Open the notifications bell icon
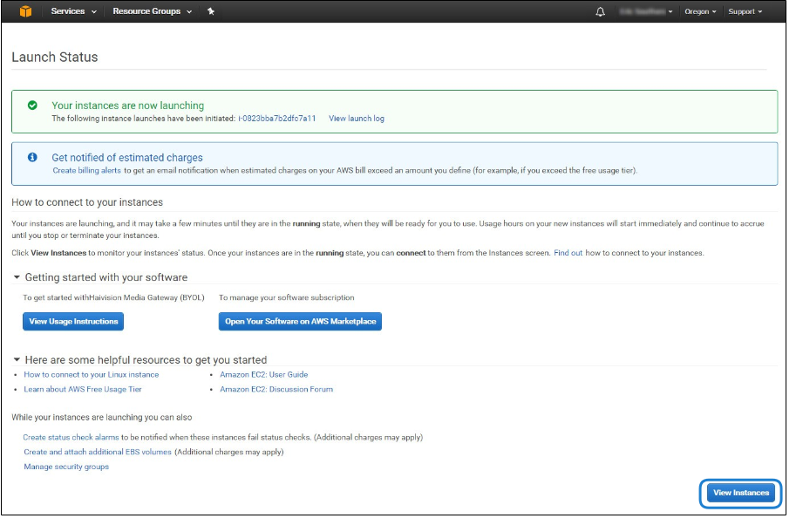The image size is (803, 532). tap(600, 11)
